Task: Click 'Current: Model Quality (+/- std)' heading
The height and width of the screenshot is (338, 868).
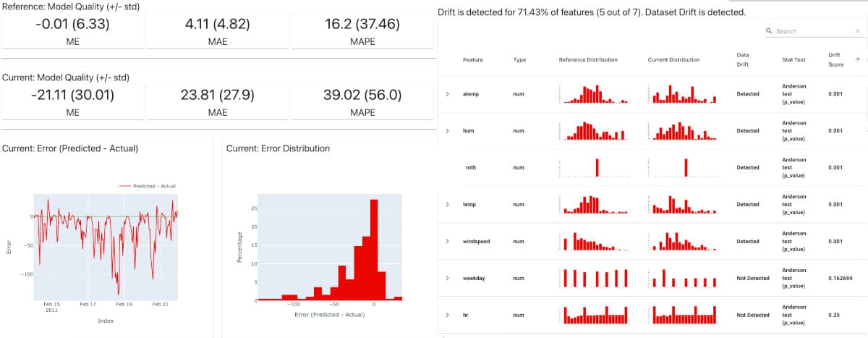Action: pyautogui.click(x=66, y=77)
